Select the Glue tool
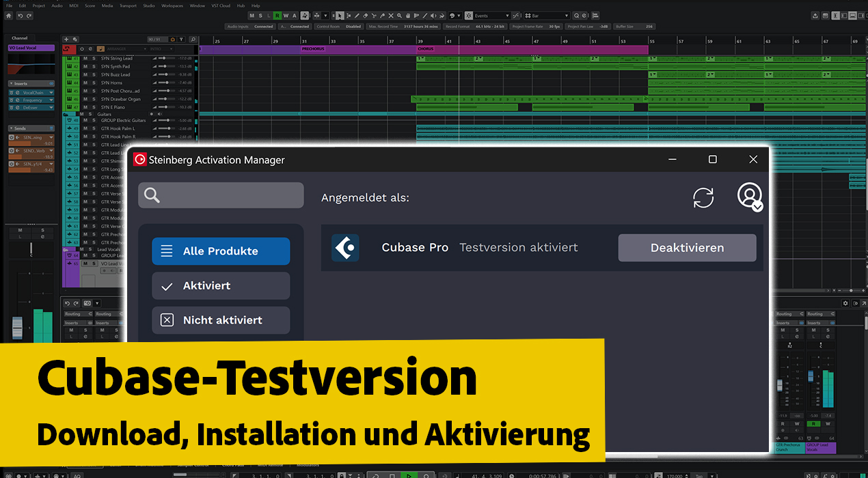Viewport: 868px width, 478px height. click(x=382, y=16)
